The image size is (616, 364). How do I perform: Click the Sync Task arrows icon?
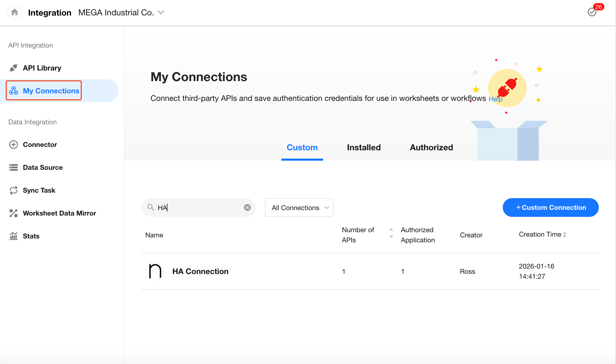[x=14, y=190]
